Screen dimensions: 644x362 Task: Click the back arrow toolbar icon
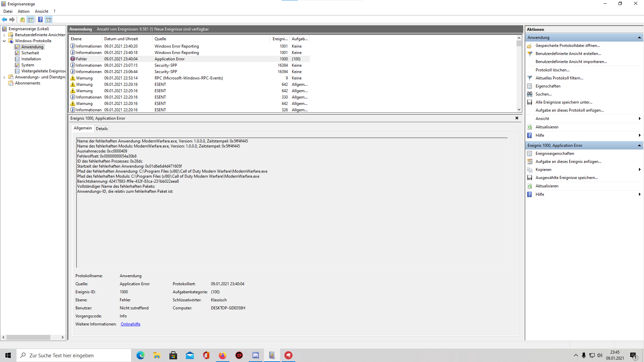4,19
